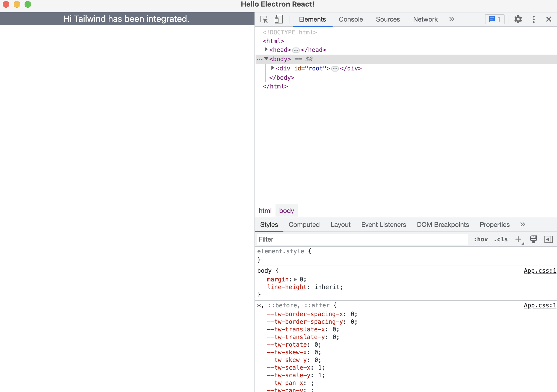Toggle the .cls element classes panel
The width and height of the screenshot is (557, 392).
point(500,239)
